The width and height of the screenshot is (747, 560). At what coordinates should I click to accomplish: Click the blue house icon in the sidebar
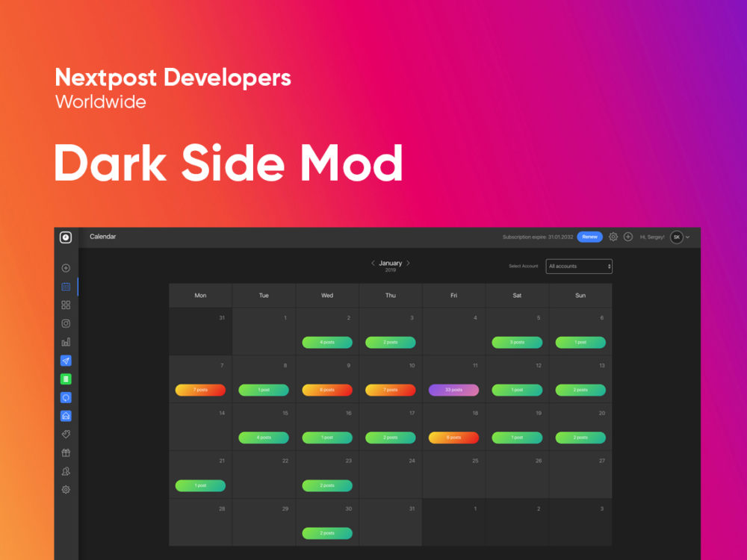click(66, 416)
